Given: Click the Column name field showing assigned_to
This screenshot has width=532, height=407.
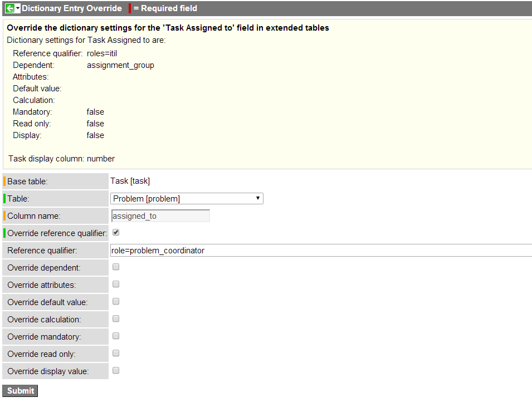Looking at the screenshot, I should [x=160, y=215].
